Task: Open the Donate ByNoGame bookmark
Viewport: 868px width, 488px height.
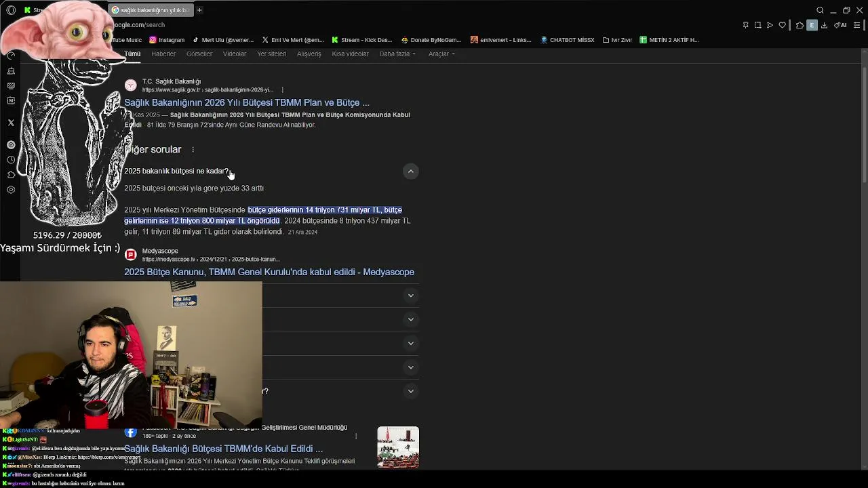Action: click(431, 40)
